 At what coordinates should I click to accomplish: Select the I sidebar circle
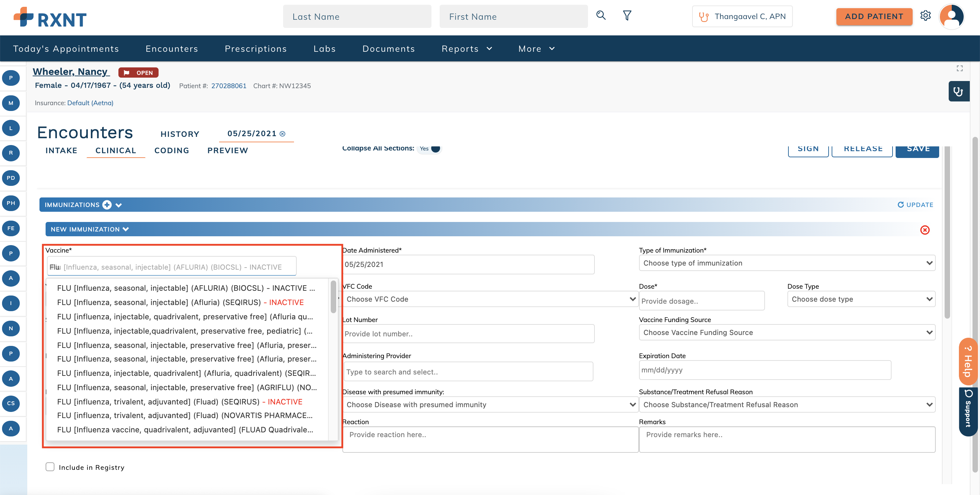click(x=11, y=303)
